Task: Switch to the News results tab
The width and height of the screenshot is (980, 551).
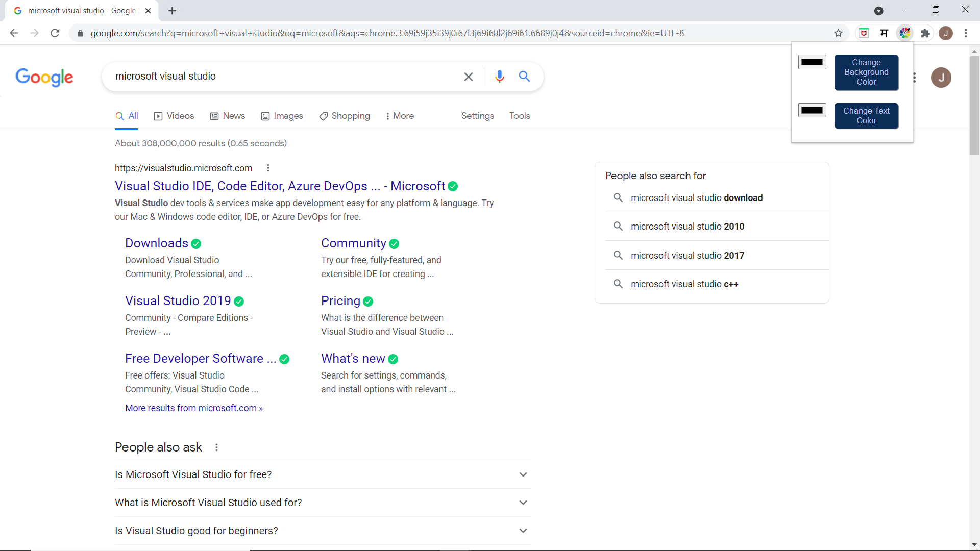Action: (x=228, y=116)
